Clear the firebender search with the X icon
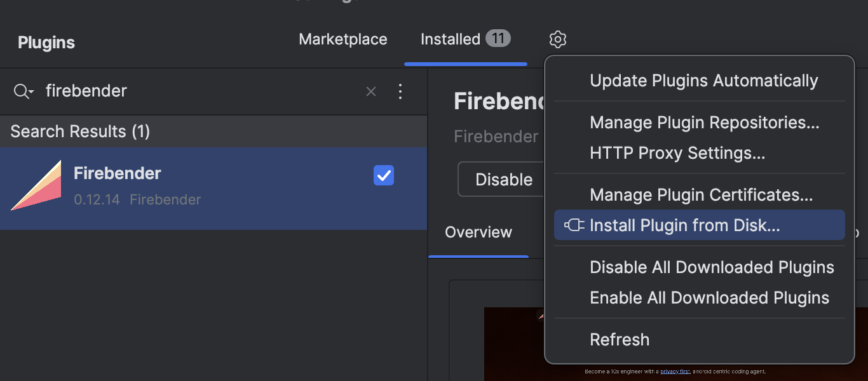This screenshot has width=868, height=381. click(x=371, y=91)
